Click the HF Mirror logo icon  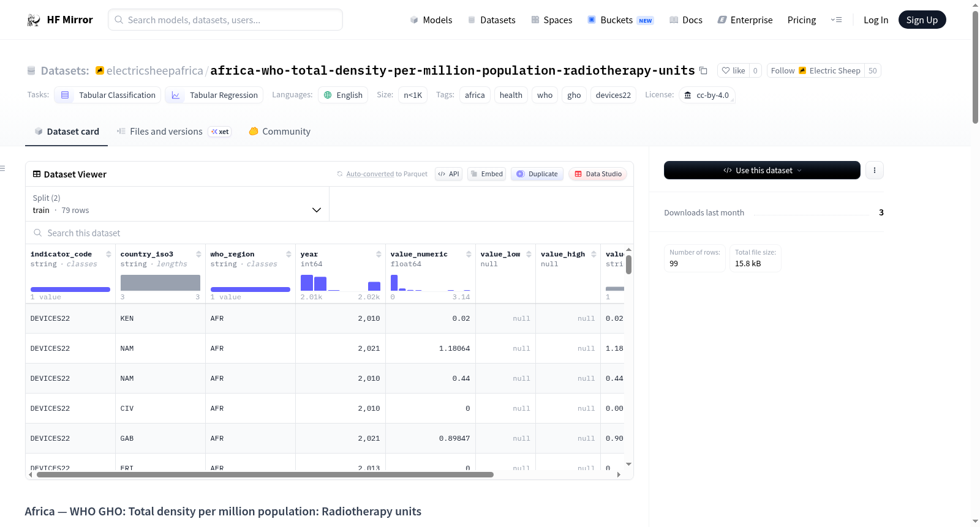(34, 20)
